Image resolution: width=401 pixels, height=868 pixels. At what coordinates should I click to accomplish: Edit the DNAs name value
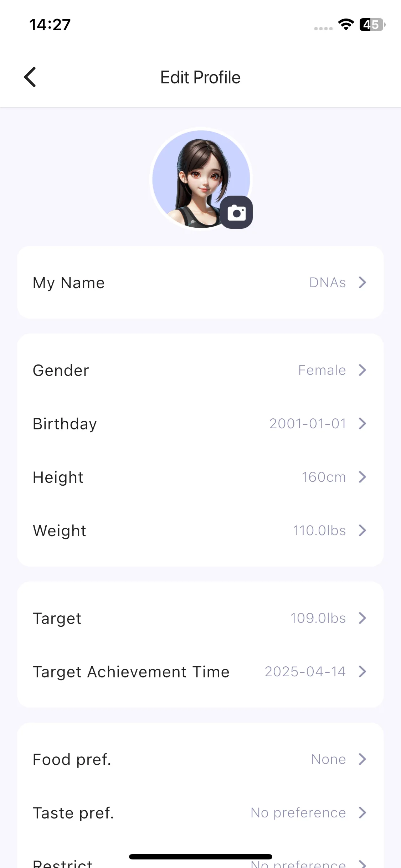(x=328, y=282)
